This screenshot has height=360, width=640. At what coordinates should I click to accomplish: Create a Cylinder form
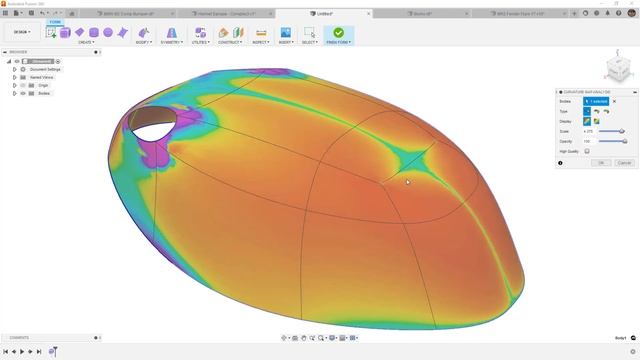94,33
